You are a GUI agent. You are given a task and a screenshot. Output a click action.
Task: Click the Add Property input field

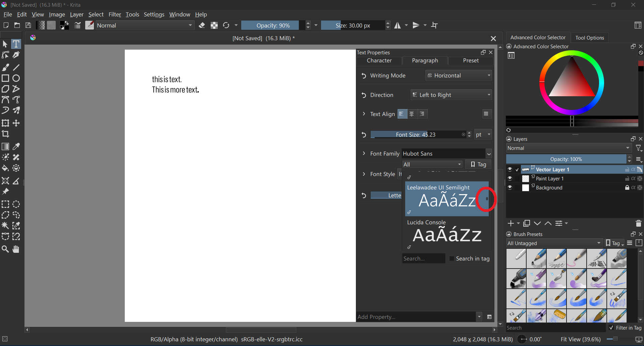416,317
